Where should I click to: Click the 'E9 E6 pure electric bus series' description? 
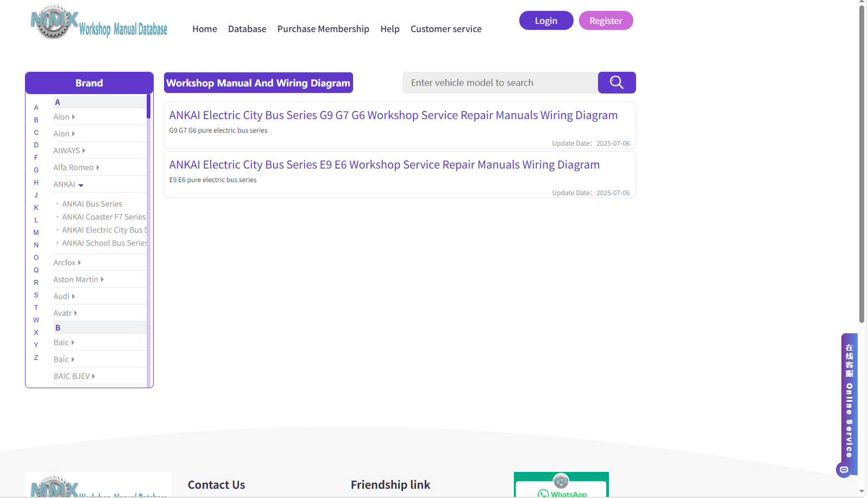tap(213, 180)
